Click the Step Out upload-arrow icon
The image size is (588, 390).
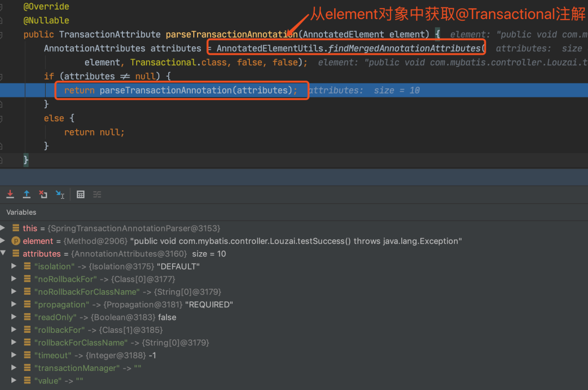point(27,194)
